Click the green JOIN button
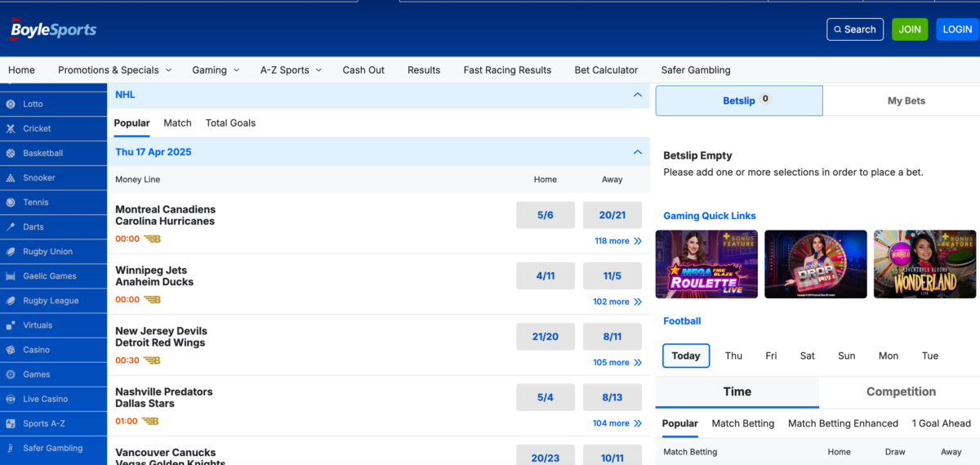Image resolution: width=980 pixels, height=465 pixels. tap(910, 29)
